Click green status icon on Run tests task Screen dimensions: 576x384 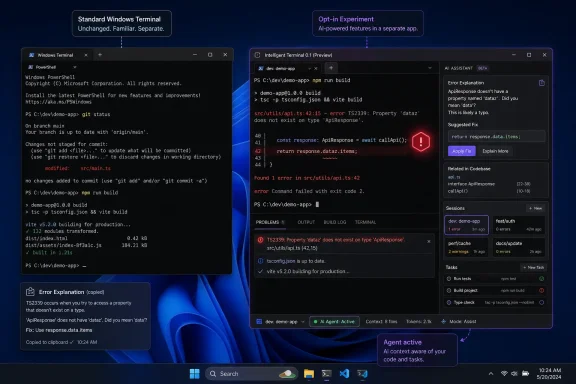tap(541, 279)
